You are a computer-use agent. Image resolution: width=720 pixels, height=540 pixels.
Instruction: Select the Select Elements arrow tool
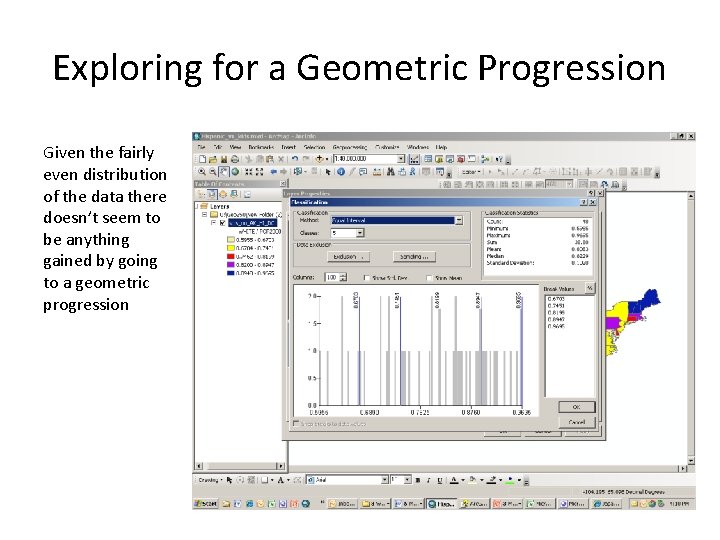click(328, 172)
